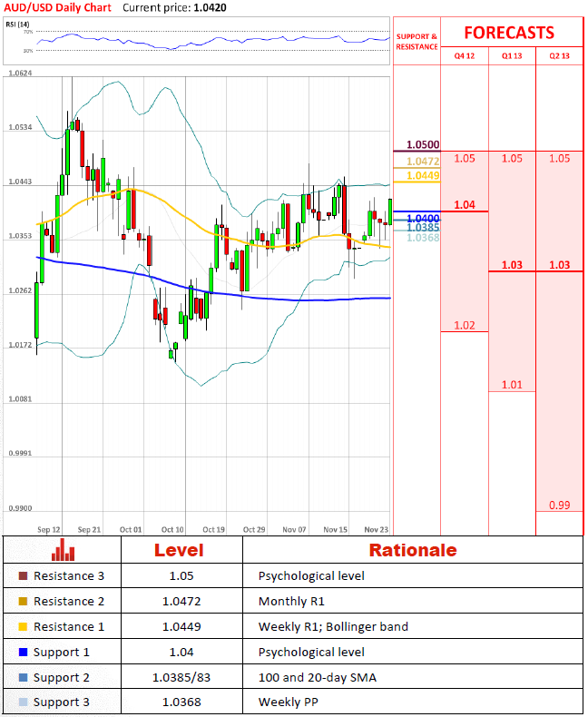This screenshot has width=588, height=717.
Task: Click the Q2 13 low forecast 0.99
Action: [x=559, y=506]
